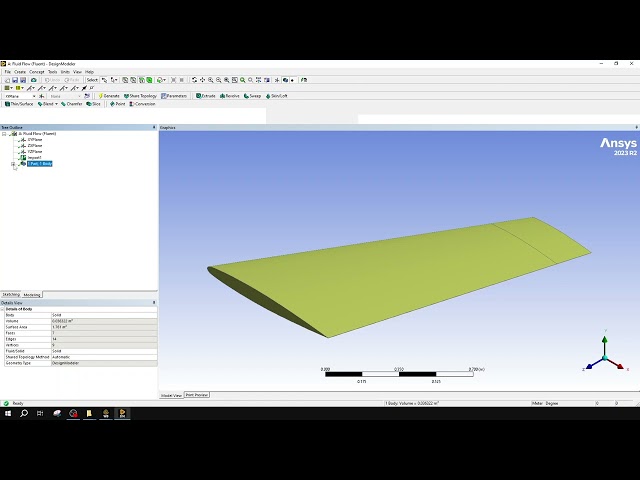Click the Body name Solid field
The width and height of the screenshot is (640, 480).
pos(104,315)
